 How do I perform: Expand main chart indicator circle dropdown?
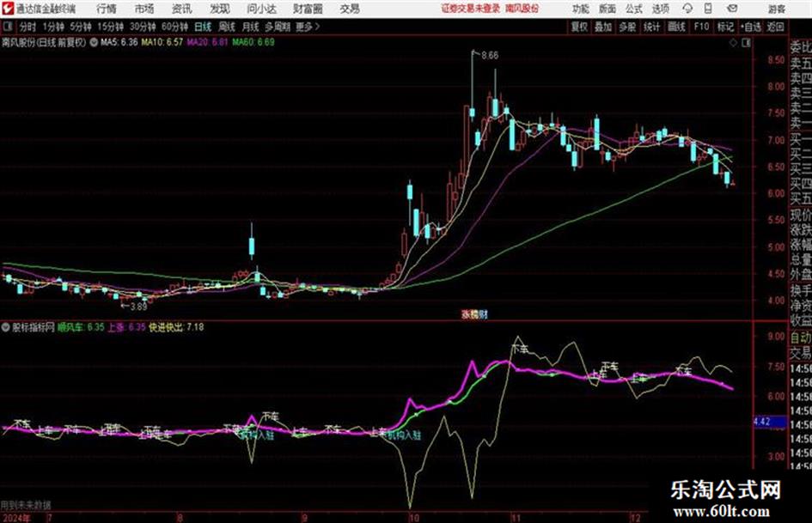tap(94, 42)
